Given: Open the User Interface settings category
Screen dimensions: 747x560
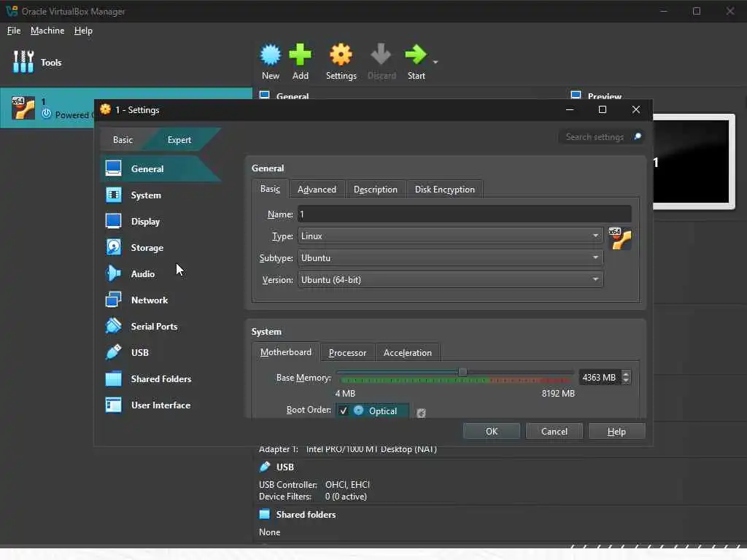Looking at the screenshot, I should point(161,405).
